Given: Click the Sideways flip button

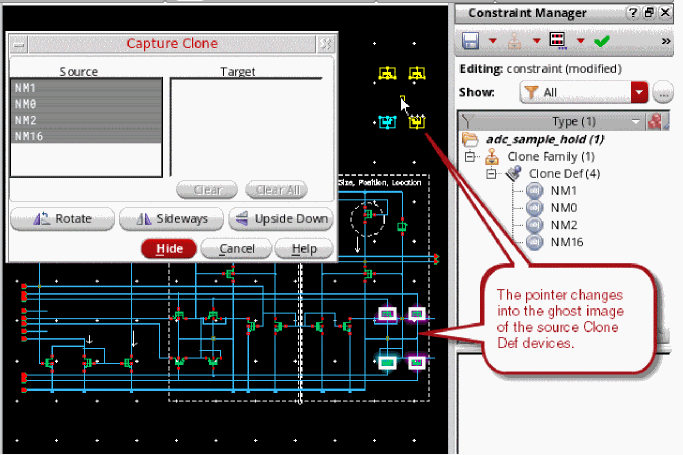Looking at the screenshot, I should (x=170, y=219).
